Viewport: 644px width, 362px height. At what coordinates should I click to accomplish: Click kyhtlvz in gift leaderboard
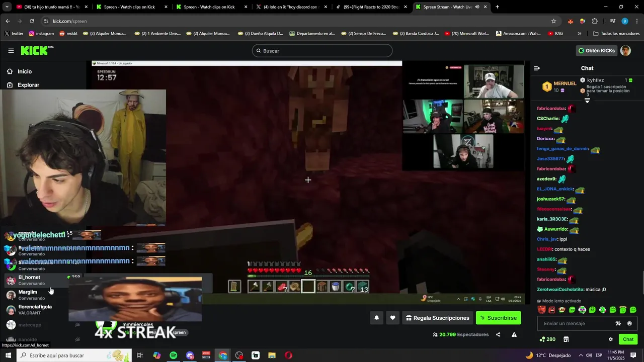click(x=595, y=80)
